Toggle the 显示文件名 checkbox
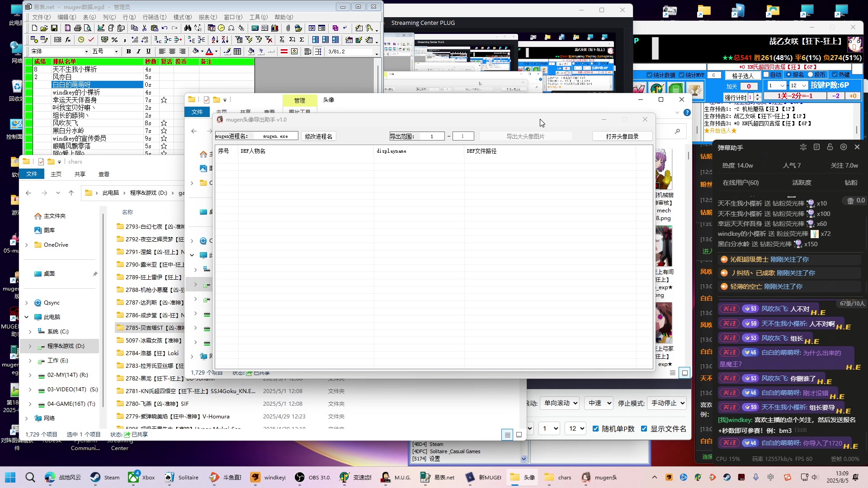 point(644,429)
